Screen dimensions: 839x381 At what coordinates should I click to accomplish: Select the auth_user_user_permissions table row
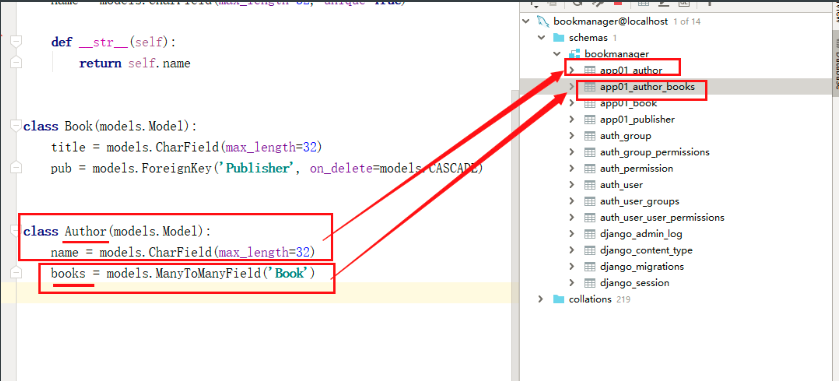point(675,218)
